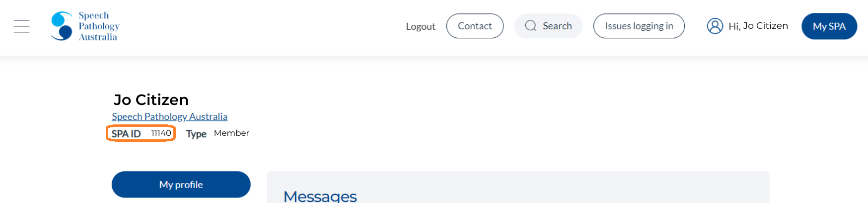
Task: Follow the underlined Speech Pathology Australia link
Action: pyautogui.click(x=169, y=116)
